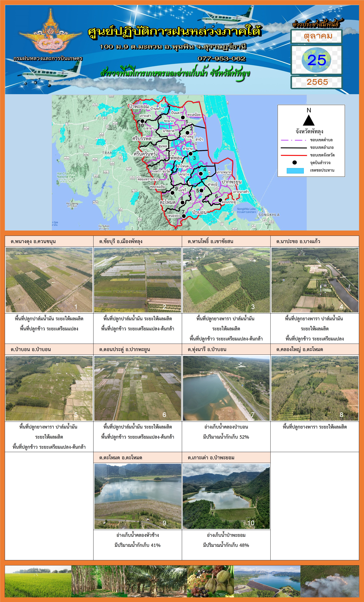Viewport: 364px width, 602px height.
Task: Click the year box labeled 2565
Action: click(317, 82)
